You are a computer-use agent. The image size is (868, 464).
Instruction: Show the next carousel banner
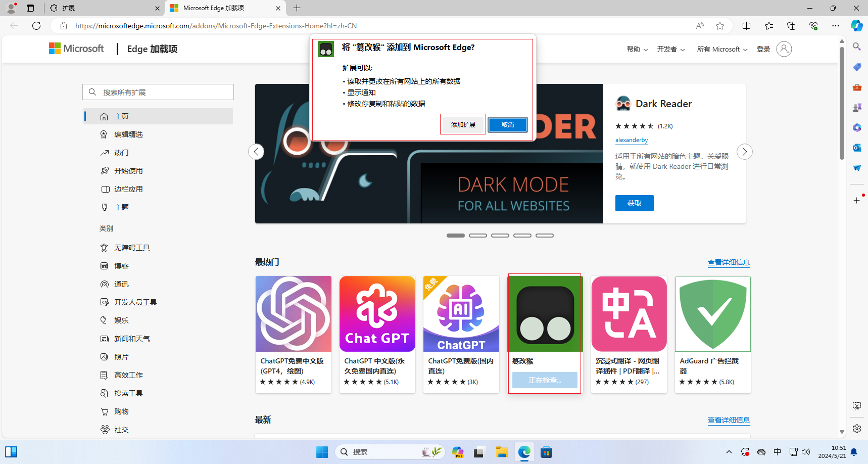pos(744,152)
